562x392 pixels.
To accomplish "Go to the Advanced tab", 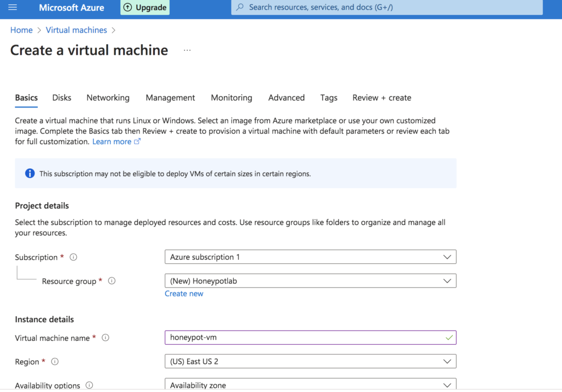I will coord(286,98).
